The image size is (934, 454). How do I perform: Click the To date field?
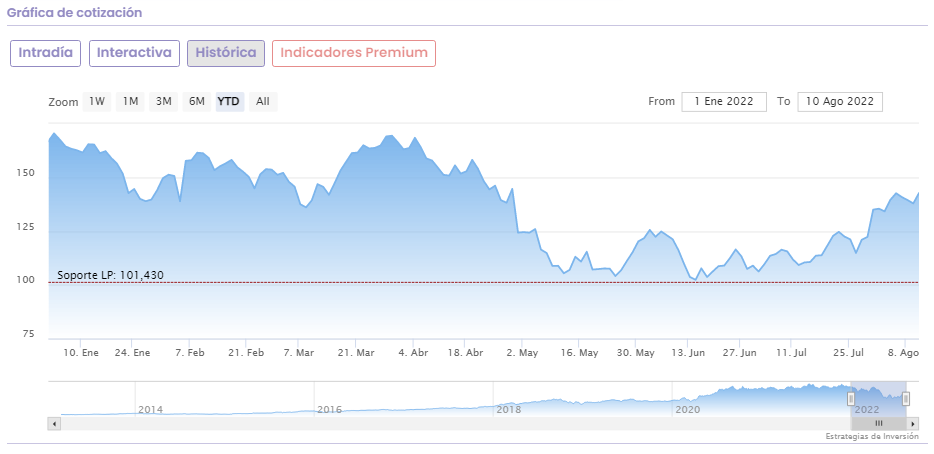(x=840, y=101)
